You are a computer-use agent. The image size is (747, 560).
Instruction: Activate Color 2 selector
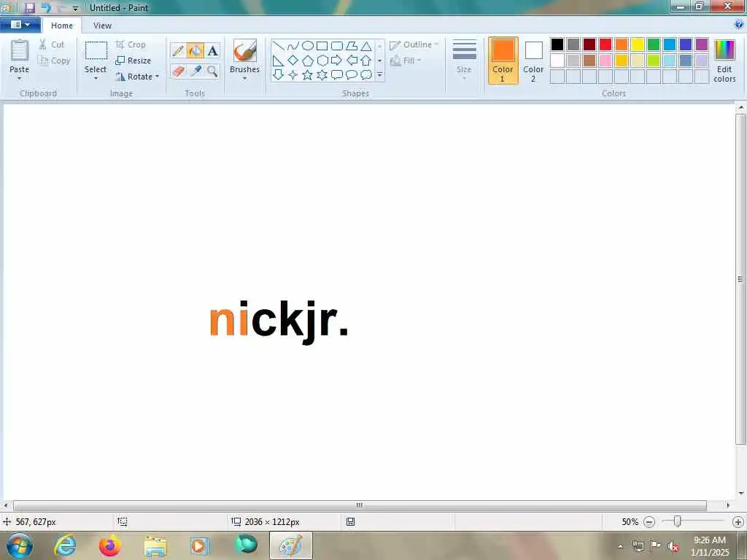[533, 61]
